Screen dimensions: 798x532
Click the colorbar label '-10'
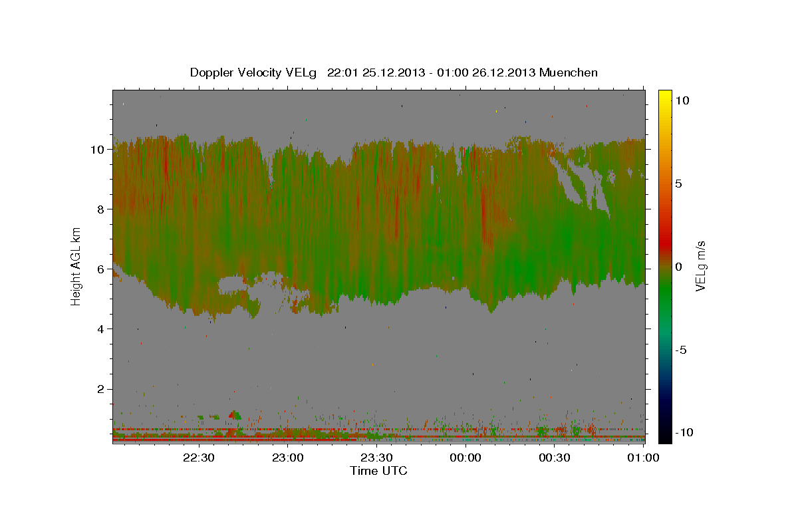[686, 433]
